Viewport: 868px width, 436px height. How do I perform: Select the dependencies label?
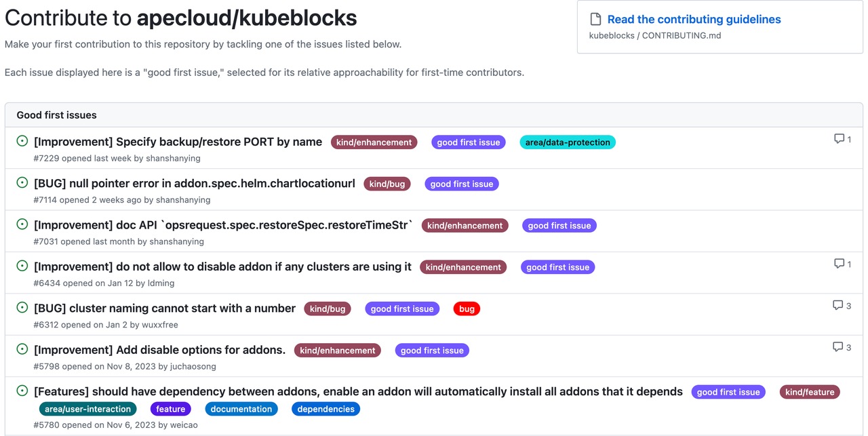(325, 409)
